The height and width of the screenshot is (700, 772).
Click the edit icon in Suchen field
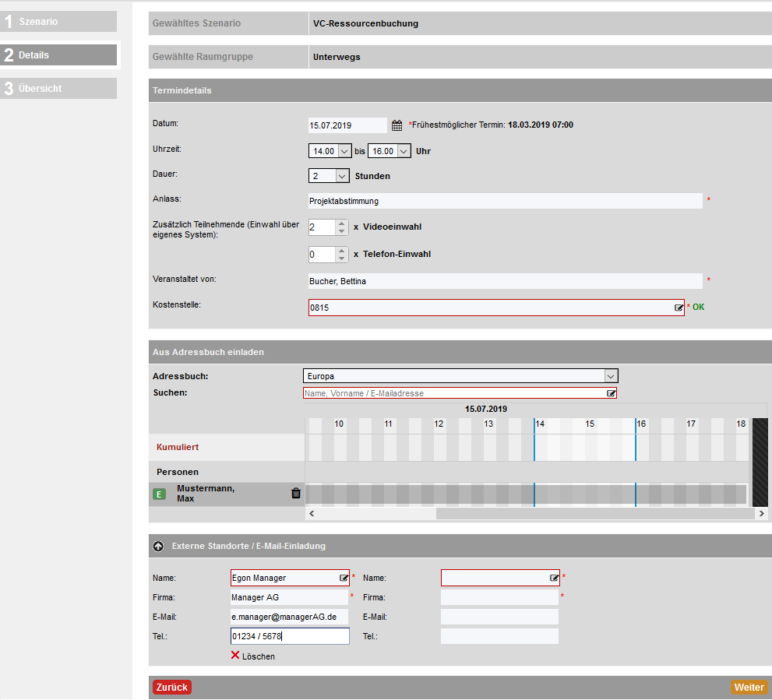611,393
